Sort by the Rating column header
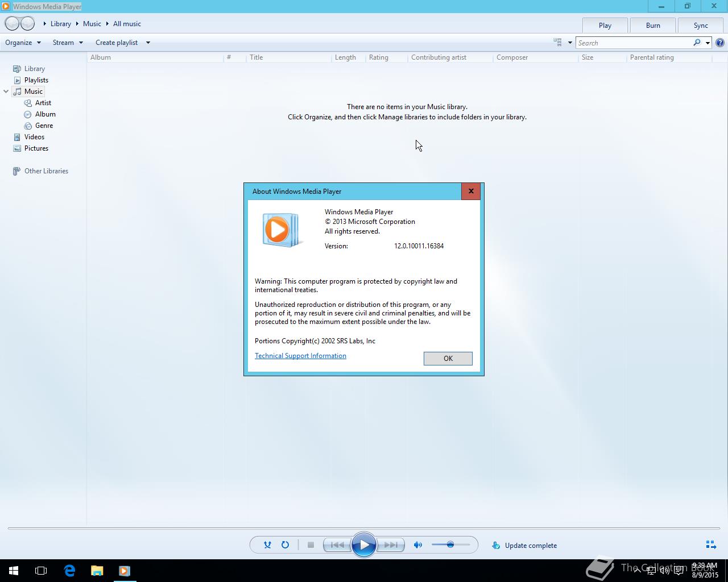Viewport: 728px width, 582px height. coord(386,57)
